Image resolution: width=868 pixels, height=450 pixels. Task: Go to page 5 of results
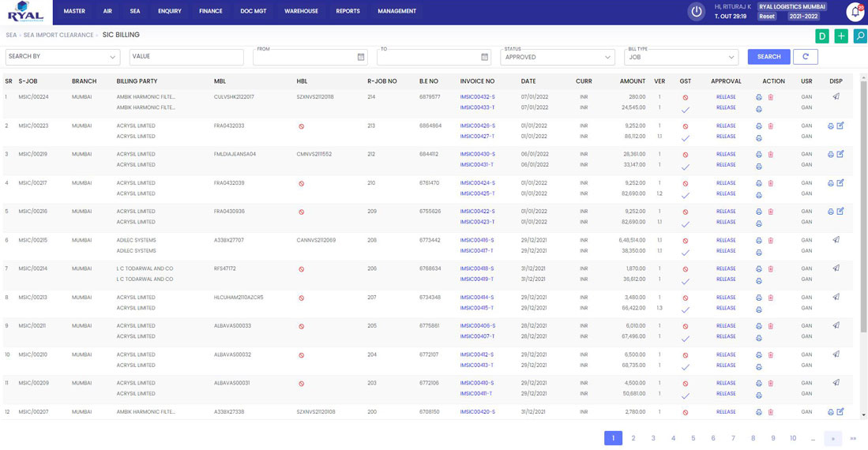[693, 438]
